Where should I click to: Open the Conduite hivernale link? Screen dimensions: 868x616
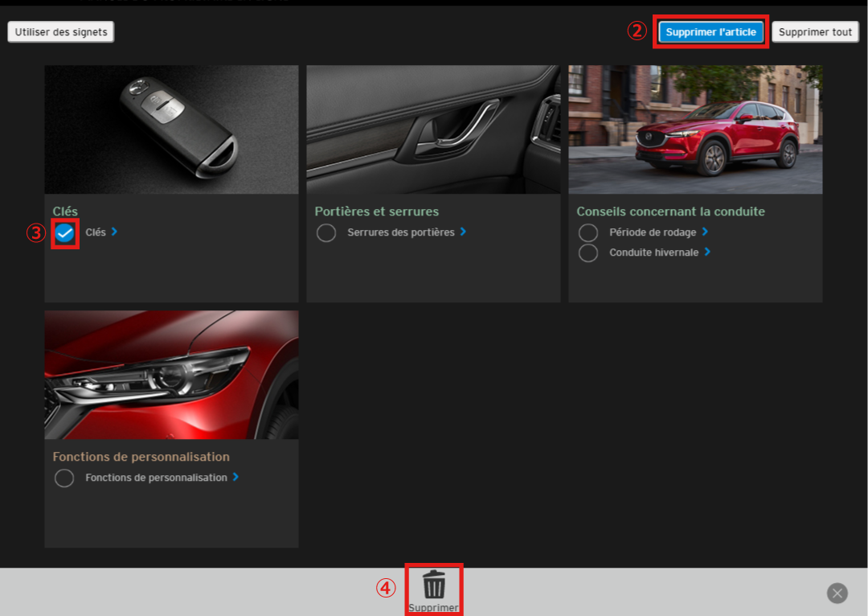pos(654,253)
